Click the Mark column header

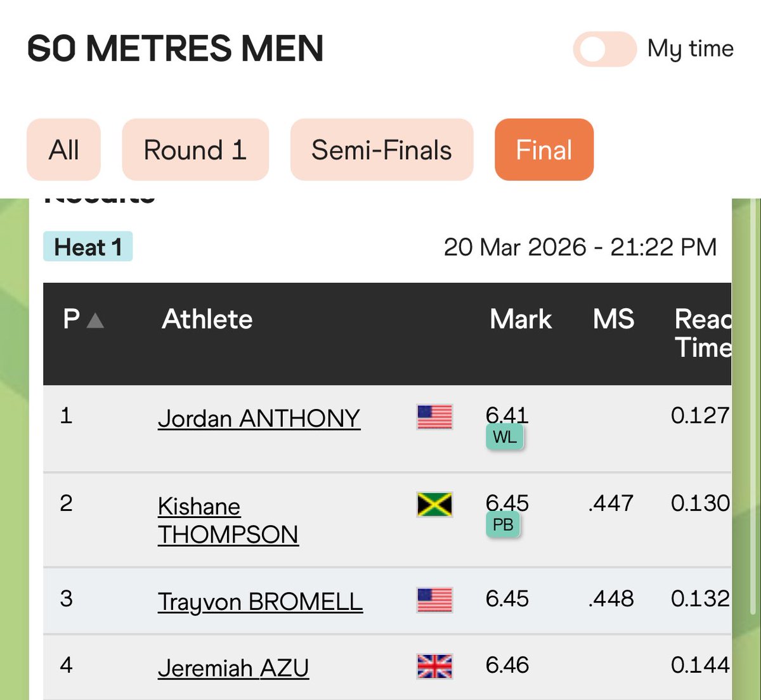tap(521, 319)
